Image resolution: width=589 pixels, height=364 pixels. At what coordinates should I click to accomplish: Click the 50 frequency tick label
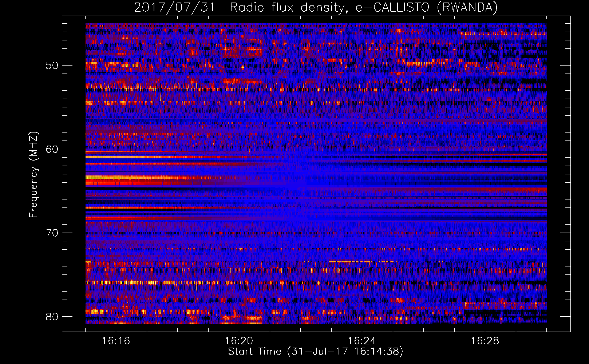coord(52,66)
